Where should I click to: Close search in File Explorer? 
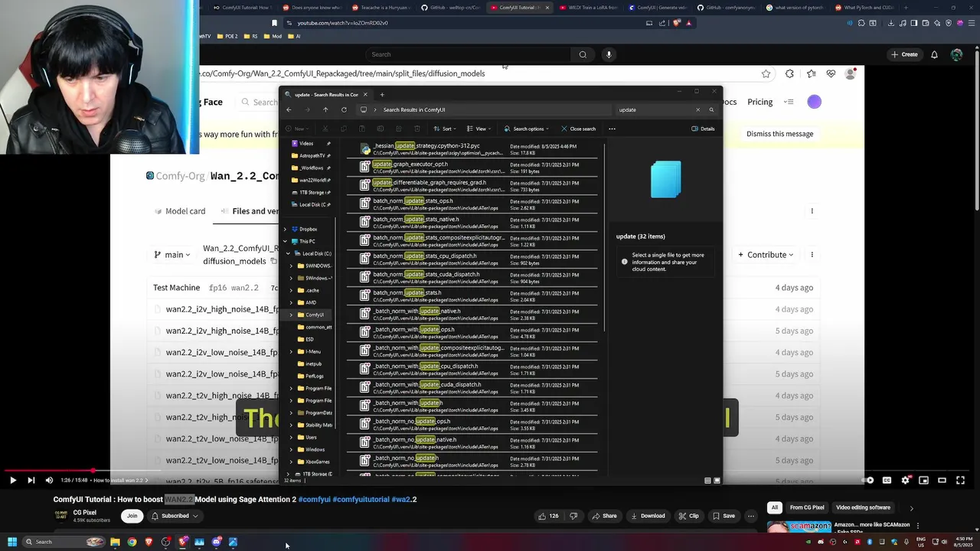[x=578, y=129]
